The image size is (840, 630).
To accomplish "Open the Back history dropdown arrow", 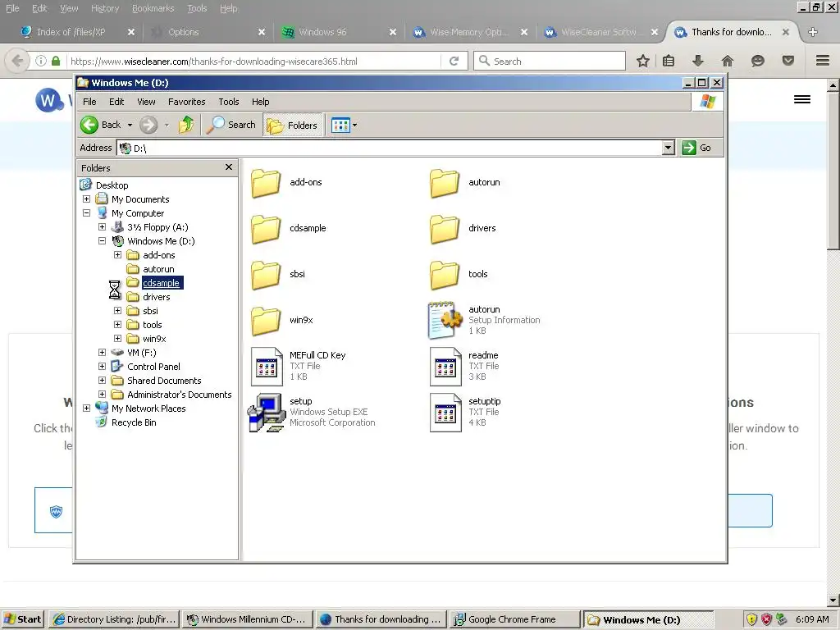I will click(x=130, y=126).
